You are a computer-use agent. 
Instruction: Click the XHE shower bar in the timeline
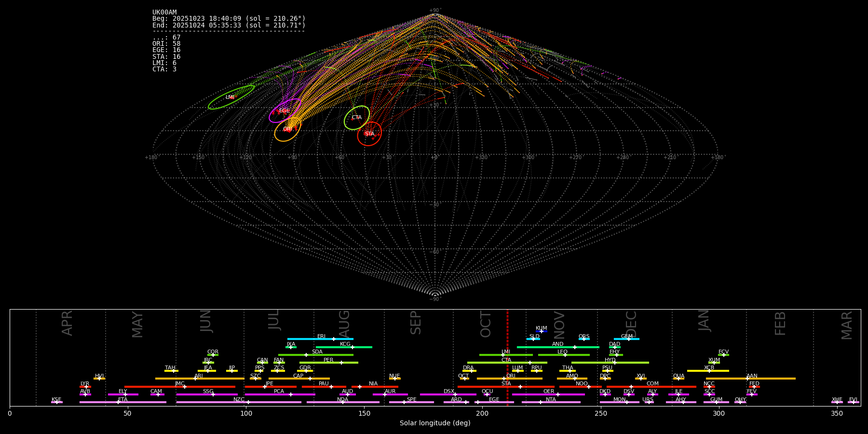[x=837, y=402]
